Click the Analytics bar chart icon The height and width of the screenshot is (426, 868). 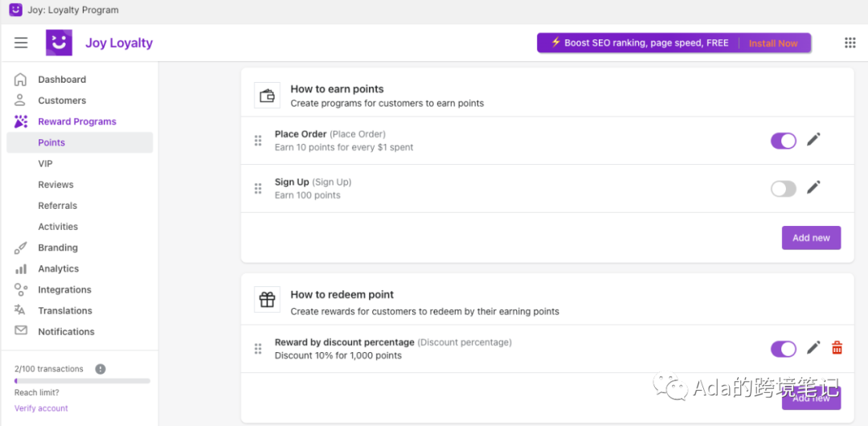tap(20, 268)
